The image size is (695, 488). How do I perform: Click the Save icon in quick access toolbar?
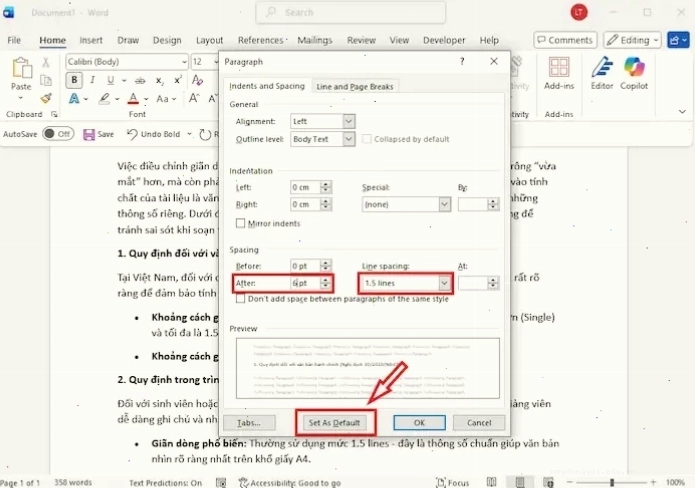click(89, 134)
